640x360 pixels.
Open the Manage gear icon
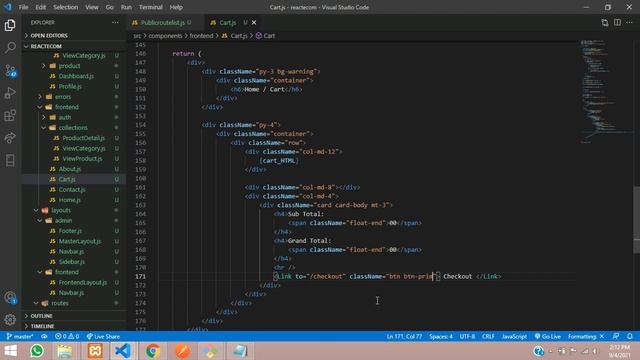(10, 320)
